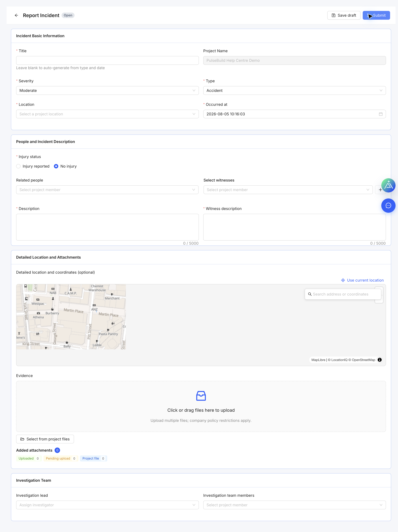Open the calendar icon for Occurred at
This screenshot has height=532, width=398.
tap(380, 114)
